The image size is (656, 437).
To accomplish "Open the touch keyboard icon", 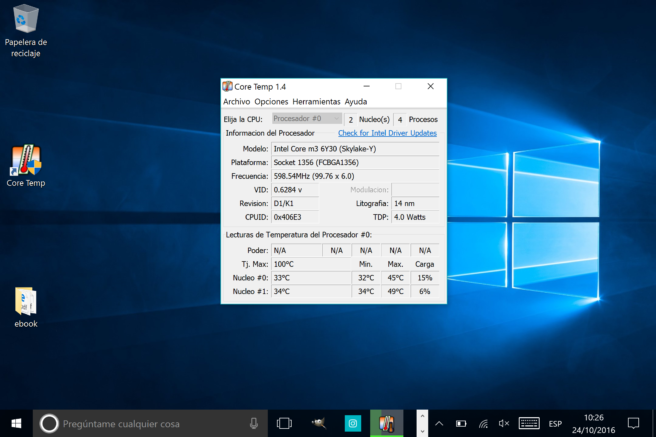I will coord(529,424).
